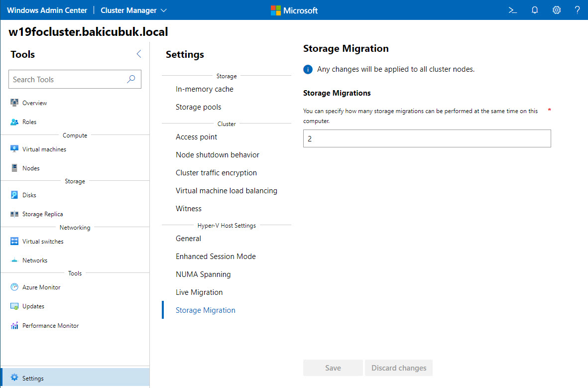Viewport: 588px width, 388px height.
Task: Click the Overview icon
Action: click(14, 103)
